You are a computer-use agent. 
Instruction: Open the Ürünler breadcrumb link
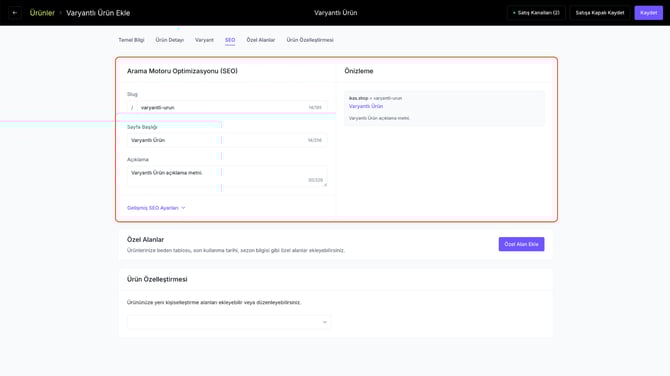pyautogui.click(x=42, y=13)
